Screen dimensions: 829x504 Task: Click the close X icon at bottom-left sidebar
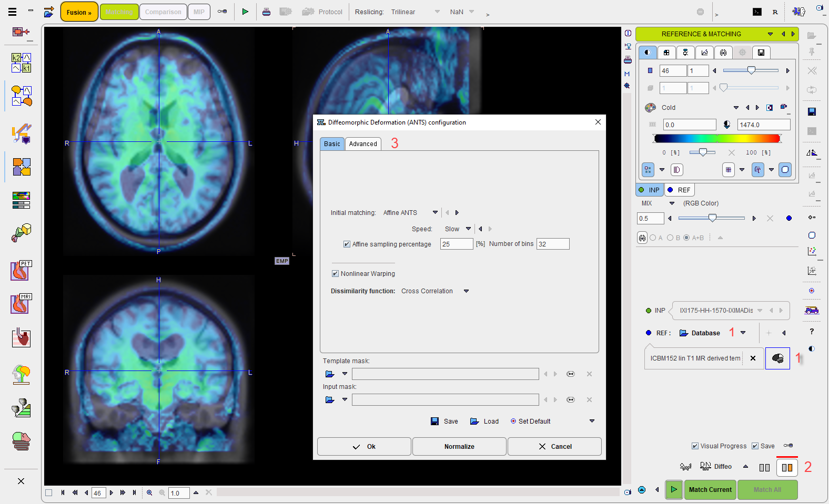[x=21, y=481]
